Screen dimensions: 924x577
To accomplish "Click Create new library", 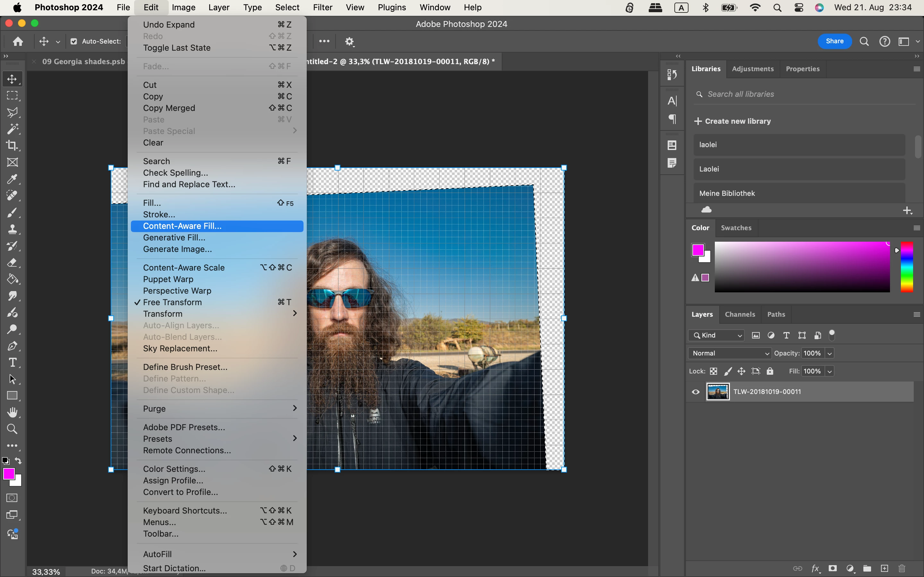I will (732, 121).
